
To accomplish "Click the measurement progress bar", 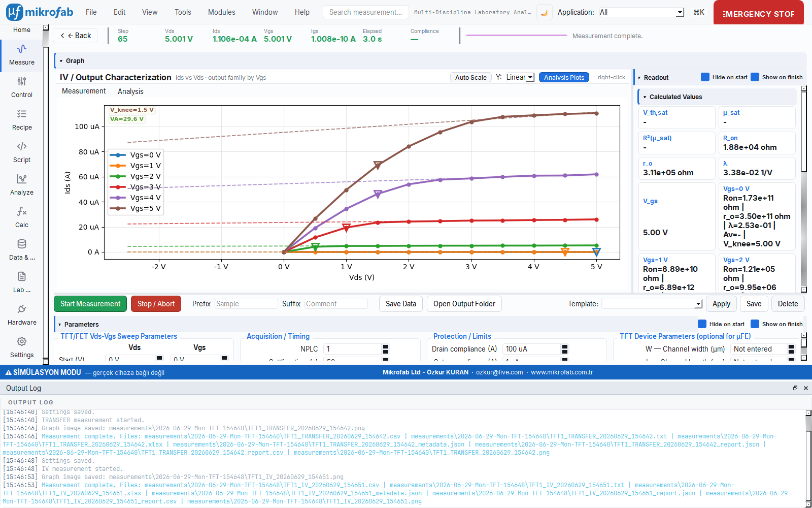I will pos(516,36).
